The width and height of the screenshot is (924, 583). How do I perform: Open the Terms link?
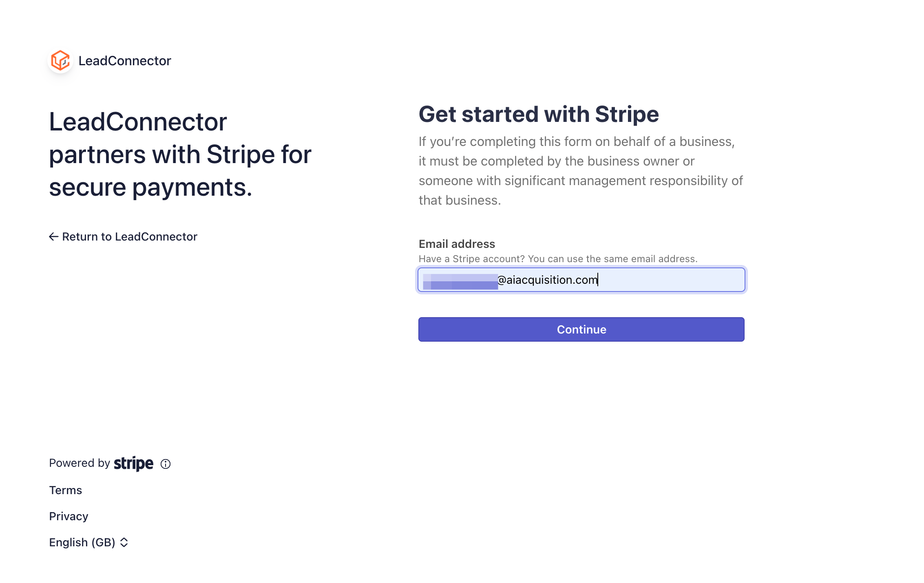(x=65, y=490)
